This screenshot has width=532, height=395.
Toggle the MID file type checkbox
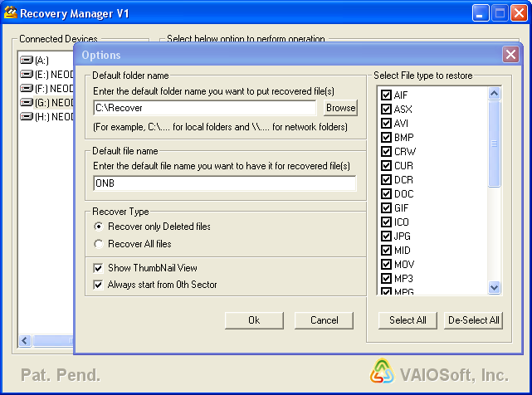coord(386,250)
